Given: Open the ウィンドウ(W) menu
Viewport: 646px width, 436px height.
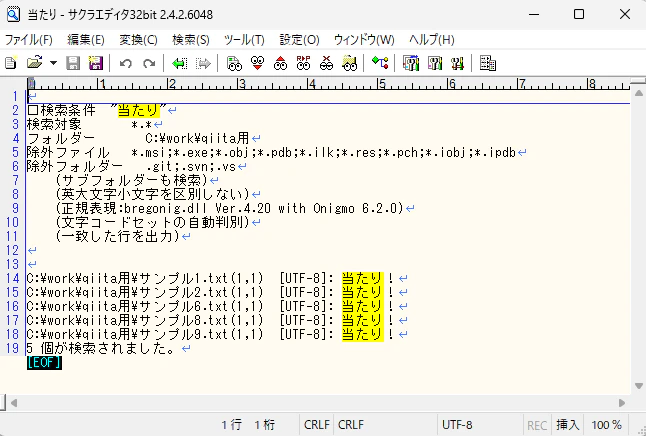Looking at the screenshot, I should (364, 40).
